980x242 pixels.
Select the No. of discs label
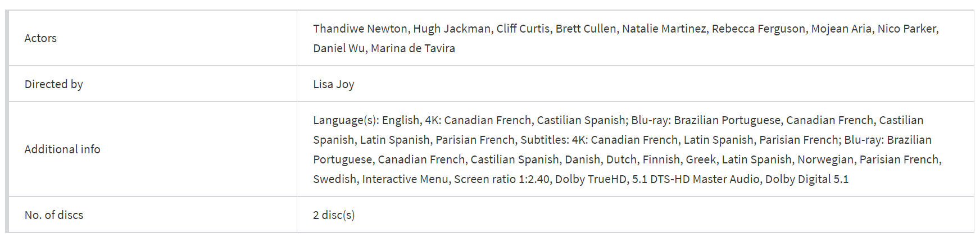53,215
